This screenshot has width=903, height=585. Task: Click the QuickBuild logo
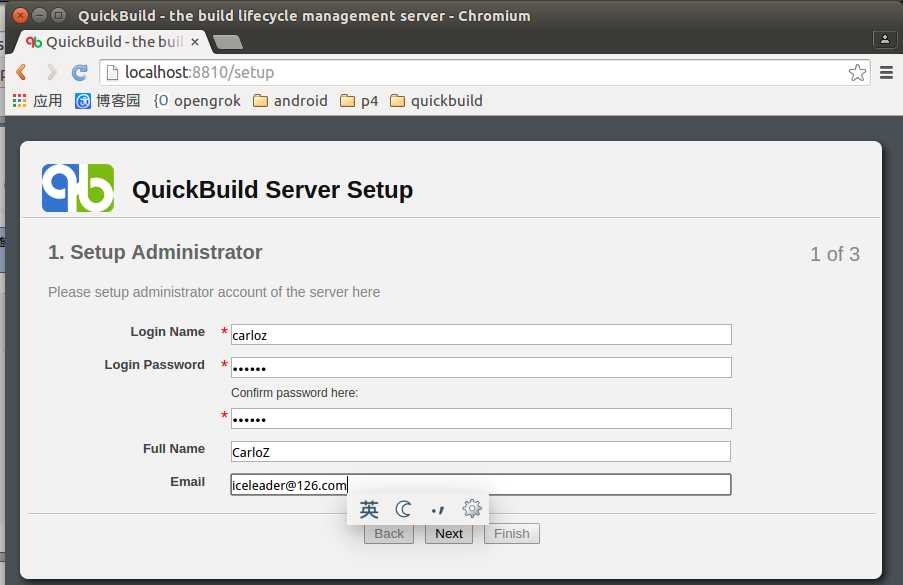pos(78,188)
